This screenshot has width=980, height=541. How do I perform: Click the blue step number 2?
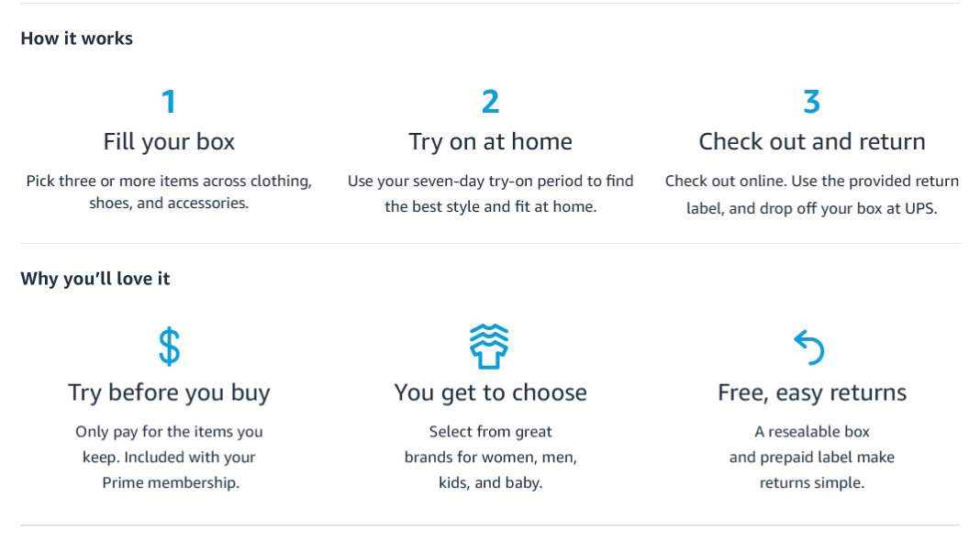click(491, 102)
